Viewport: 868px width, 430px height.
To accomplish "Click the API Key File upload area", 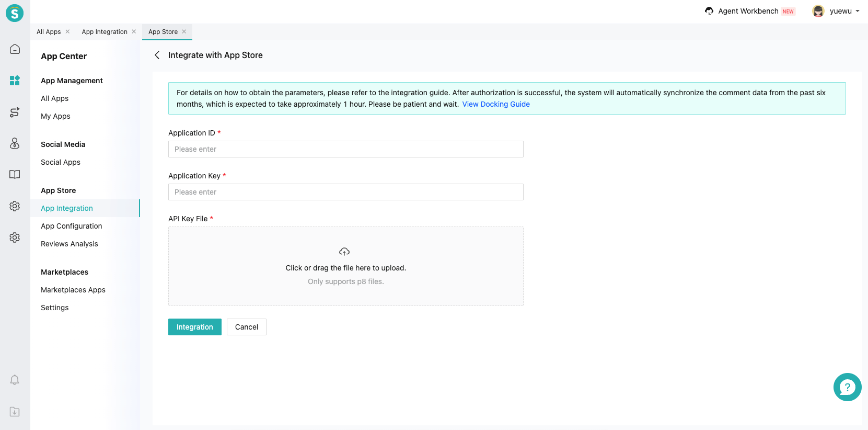I will [346, 266].
